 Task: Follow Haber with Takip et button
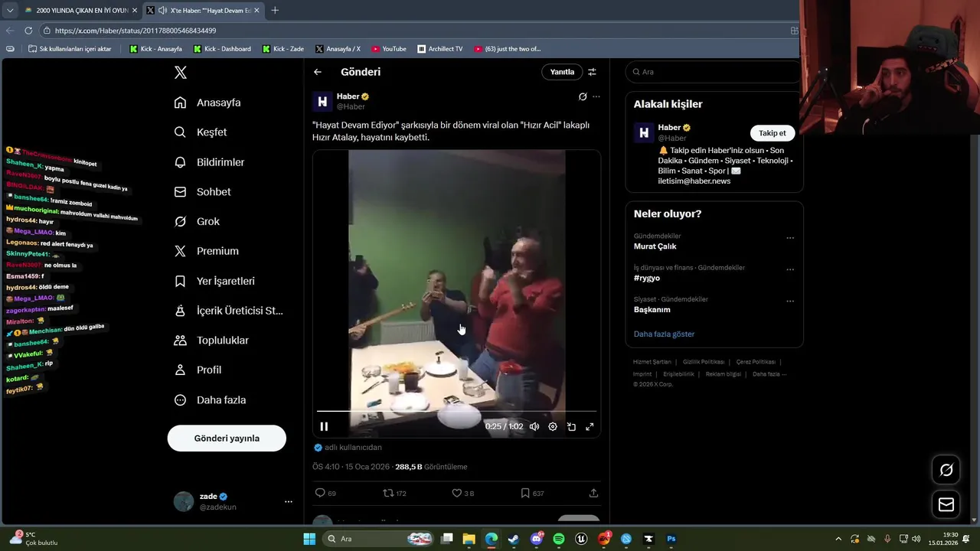pos(773,133)
